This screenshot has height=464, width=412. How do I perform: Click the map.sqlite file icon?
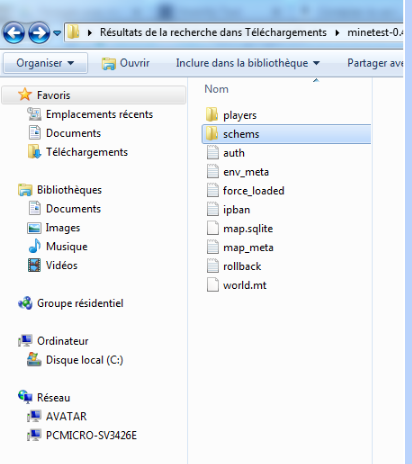pyautogui.click(x=212, y=228)
